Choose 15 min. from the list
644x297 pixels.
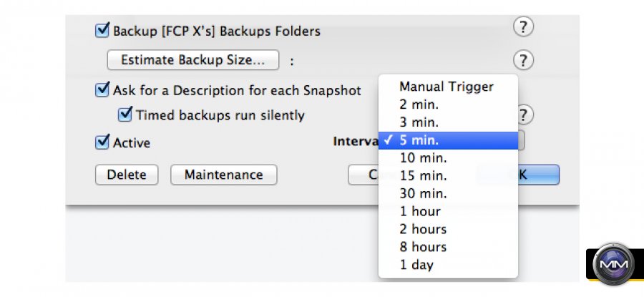tap(422, 176)
